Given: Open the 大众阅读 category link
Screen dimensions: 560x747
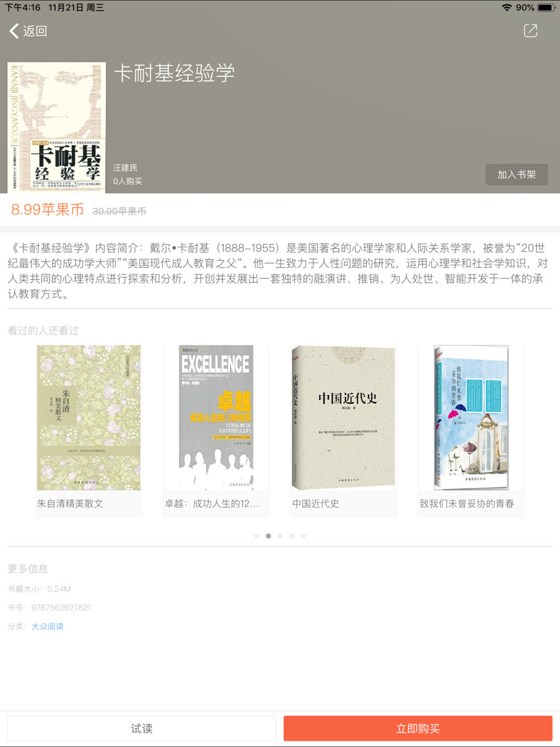Looking at the screenshot, I should click(48, 626).
